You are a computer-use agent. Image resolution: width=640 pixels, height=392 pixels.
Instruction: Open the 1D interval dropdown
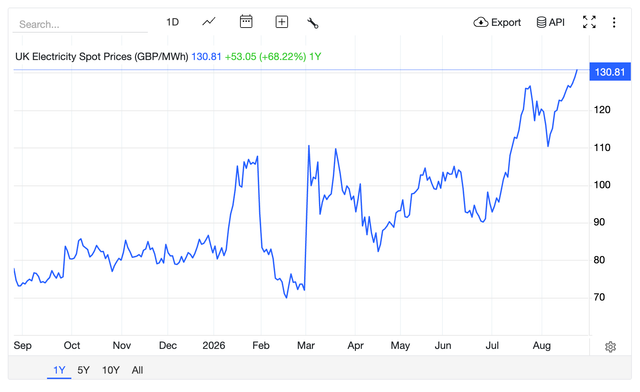pyautogui.click(x=172, y=22)
